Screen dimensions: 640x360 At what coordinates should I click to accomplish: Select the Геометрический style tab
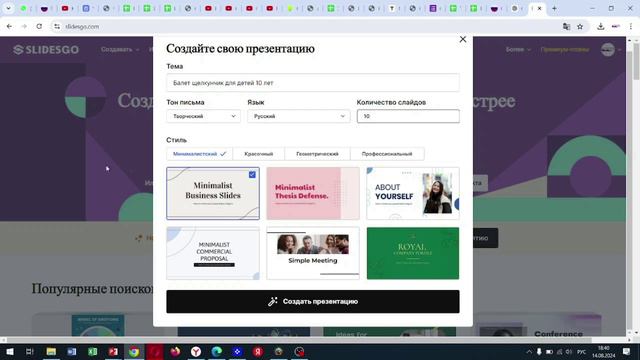(x=317, y=154)
